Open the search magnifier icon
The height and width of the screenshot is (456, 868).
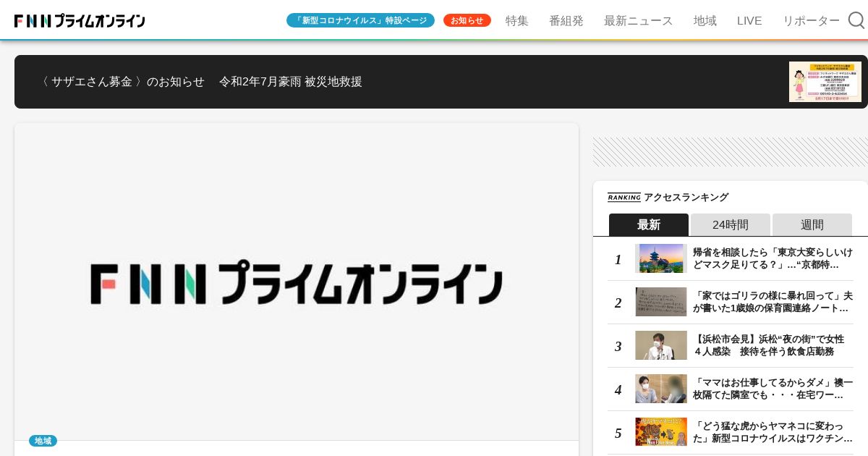coord(856,20)
